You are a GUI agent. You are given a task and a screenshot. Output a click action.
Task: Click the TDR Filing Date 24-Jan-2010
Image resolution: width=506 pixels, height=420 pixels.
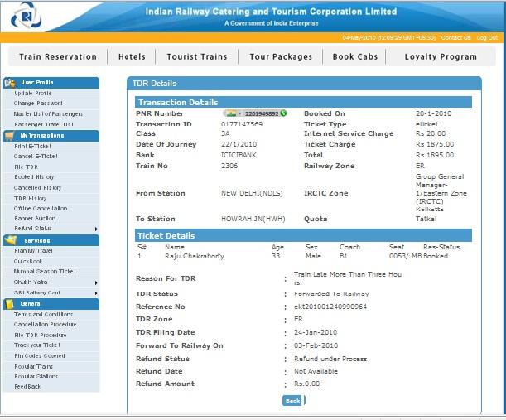click(316, 332)
